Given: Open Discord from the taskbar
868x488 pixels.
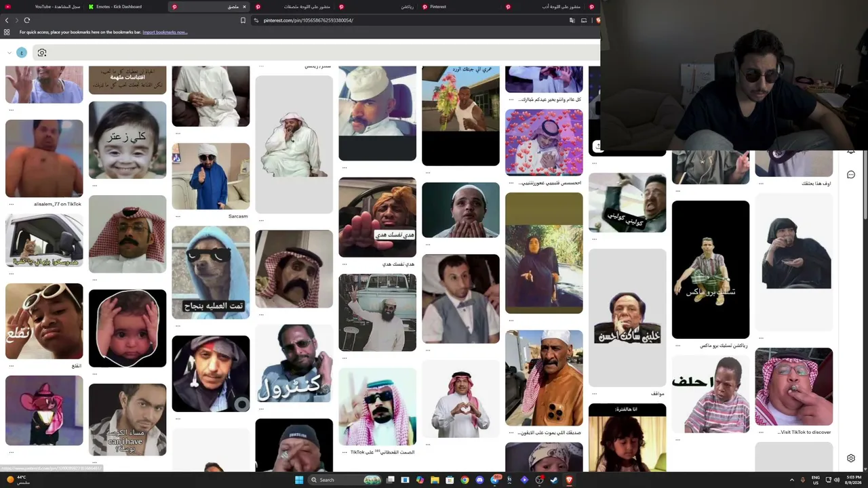Looking at the screenshot, I should 479,480.
